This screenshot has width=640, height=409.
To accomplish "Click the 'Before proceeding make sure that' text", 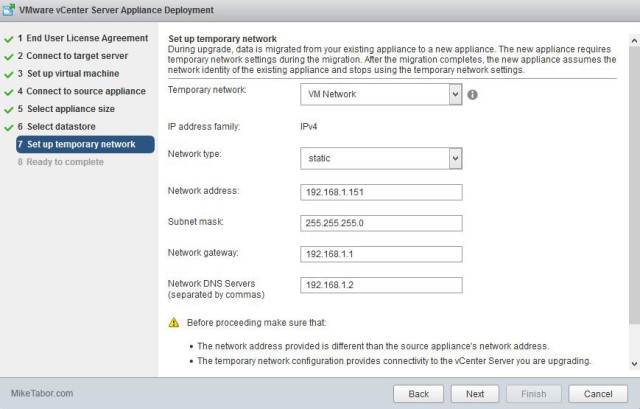I will [256, 322].
